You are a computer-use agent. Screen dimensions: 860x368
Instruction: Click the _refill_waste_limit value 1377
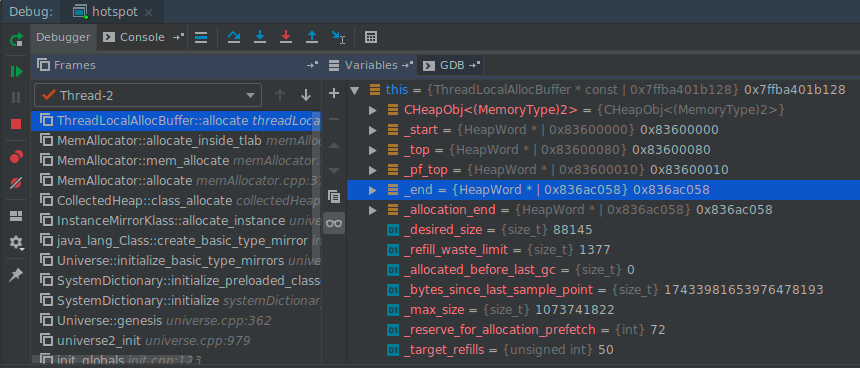point(595,250)
